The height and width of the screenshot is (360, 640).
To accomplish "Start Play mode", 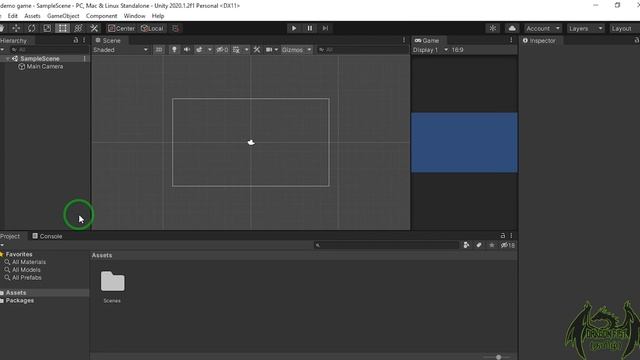I will coord(294,28).
